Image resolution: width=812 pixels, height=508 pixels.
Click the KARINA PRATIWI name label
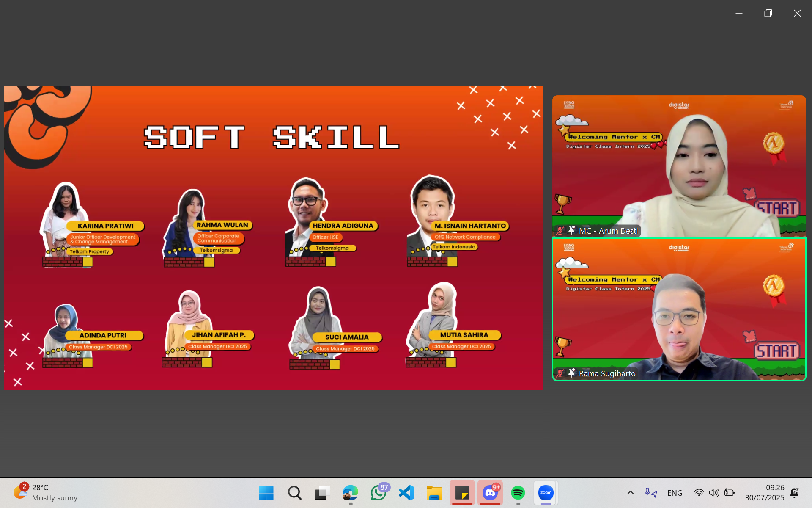[x=105, y=226]
